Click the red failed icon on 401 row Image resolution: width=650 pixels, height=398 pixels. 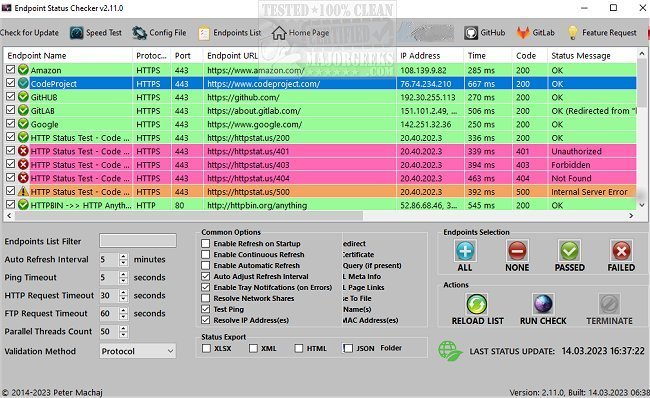point(23,151)
